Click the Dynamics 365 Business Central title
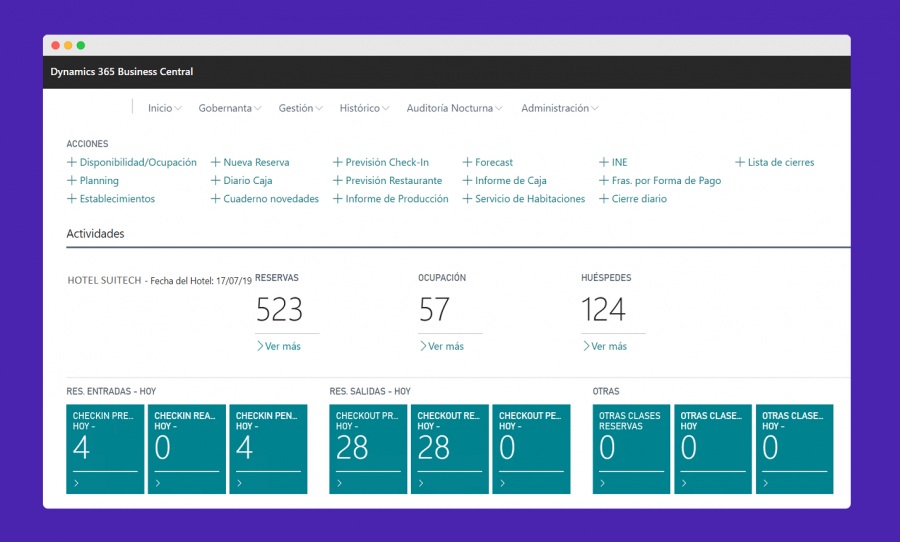The height and width of the screenshot is (542, 900). (x=122, y=72)
